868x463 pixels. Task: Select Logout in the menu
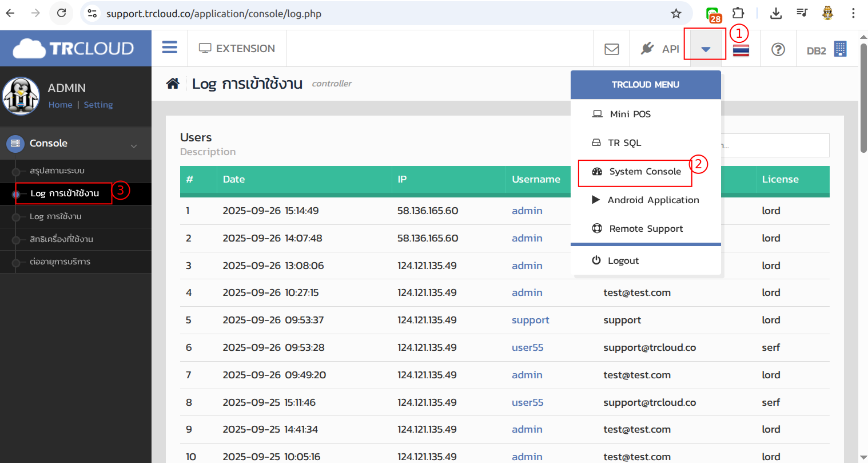tap(623, 261)
